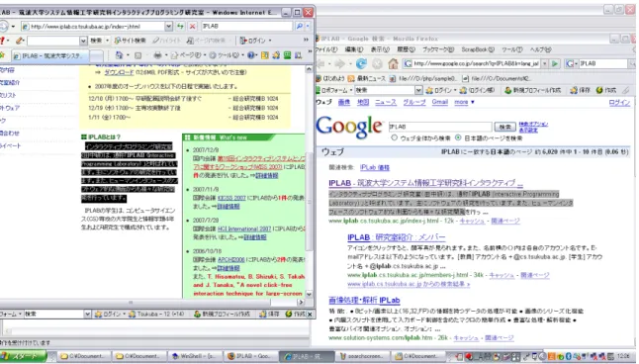Select the 日本語のページを検索 radio button
This screenshot has width=639, height=364.
click(x=458, y=137)
